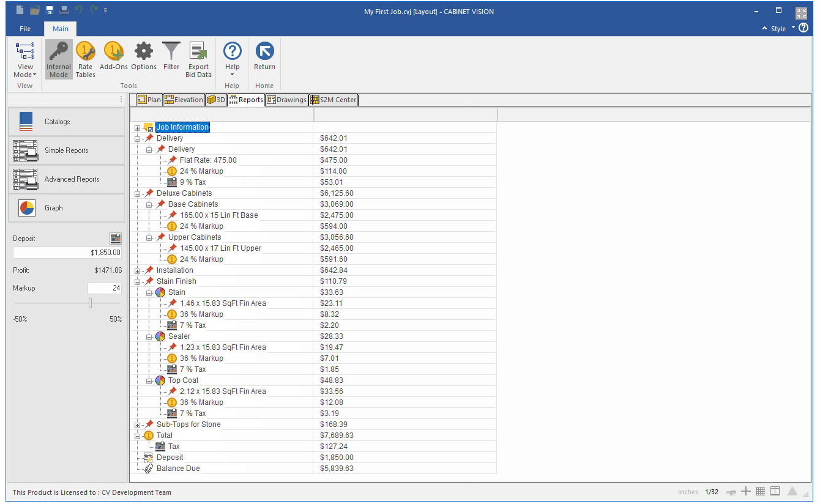This screenshot has height=504, width=820.
Task: Switch to the 3D tab
Action: coord(217,100)
